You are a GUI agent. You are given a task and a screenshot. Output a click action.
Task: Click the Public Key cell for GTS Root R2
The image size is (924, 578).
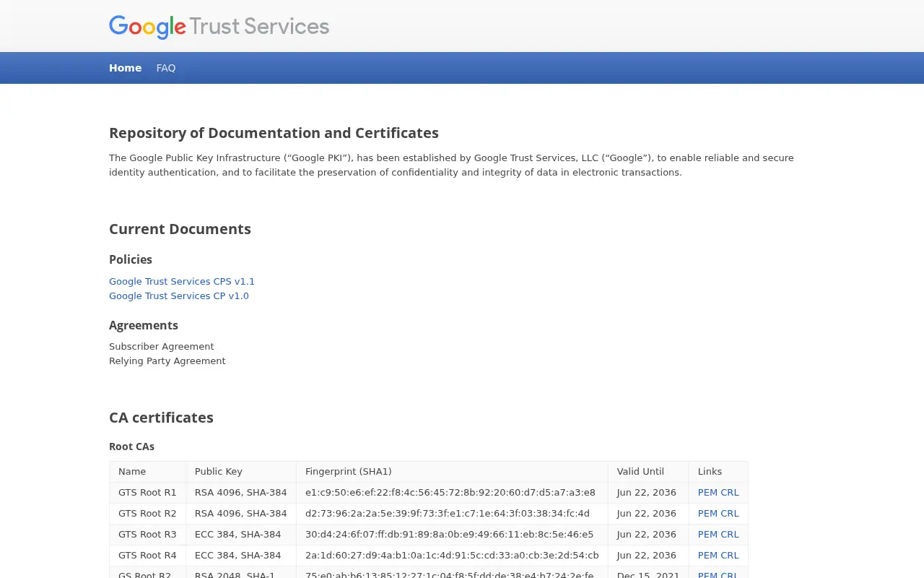coord(241,514)
